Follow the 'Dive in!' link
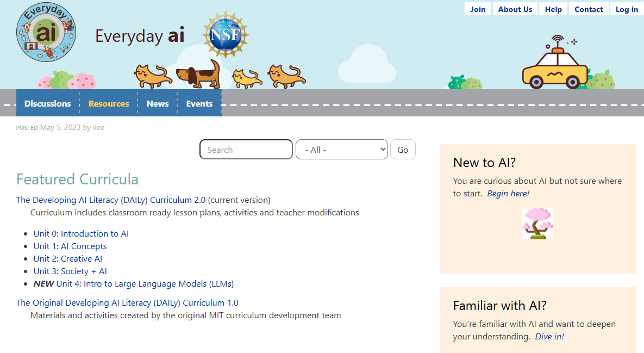644x353 pixels. (x=549, y=337)
